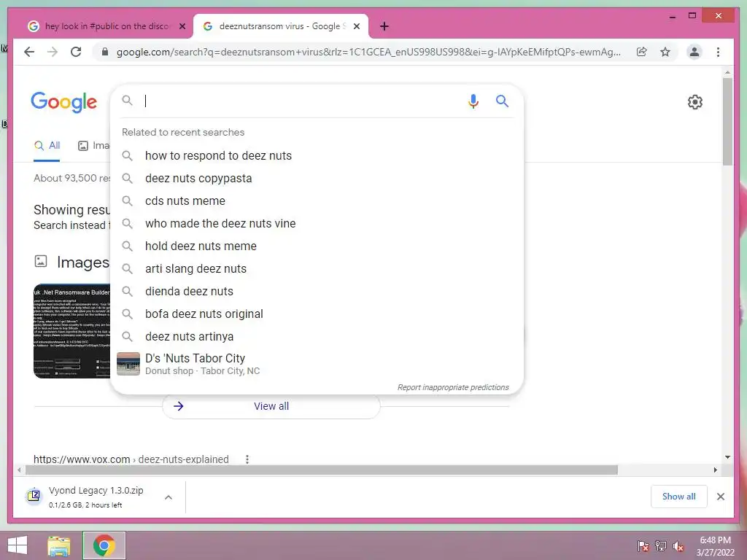Image resolution: width=747 pixels, height=560 pixels.
Task: Open options for the vox.com result
Action: pos(247,459)
